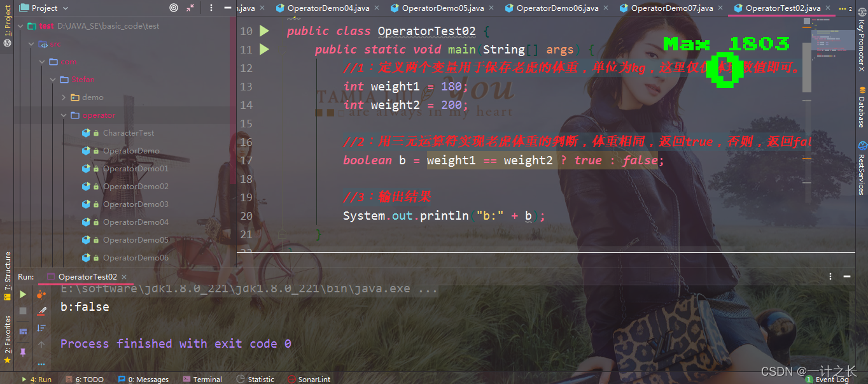
Task: Click the Clear All console eraser icon
Action: pyautogui.click(x=41, y=311)
